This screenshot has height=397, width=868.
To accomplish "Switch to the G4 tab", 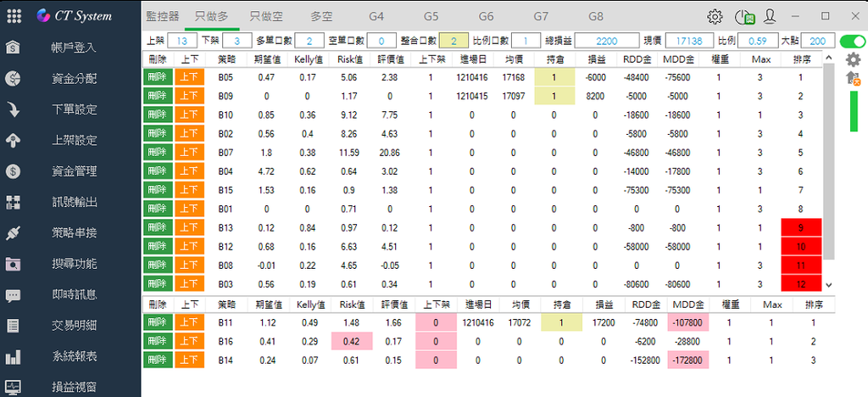I will tap(376, 16).
